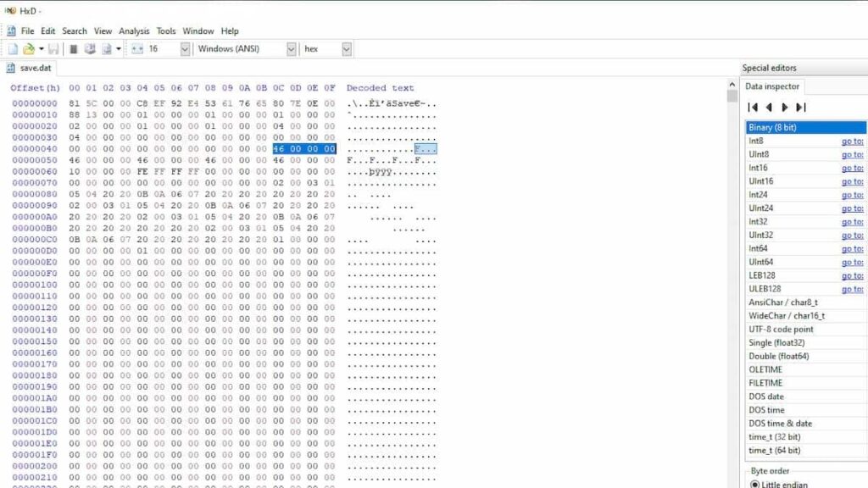Image resolution: width=868 pixels, height=488 pixels.
Task: Select the time_t (32 bit) row
Action: point(806,437)
